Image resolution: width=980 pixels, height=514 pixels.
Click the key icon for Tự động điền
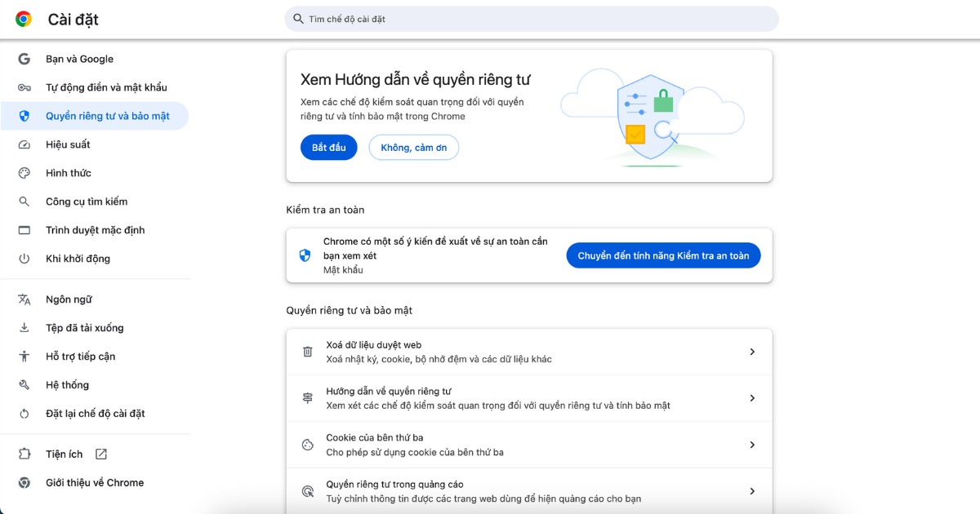(x=24, y=87)
